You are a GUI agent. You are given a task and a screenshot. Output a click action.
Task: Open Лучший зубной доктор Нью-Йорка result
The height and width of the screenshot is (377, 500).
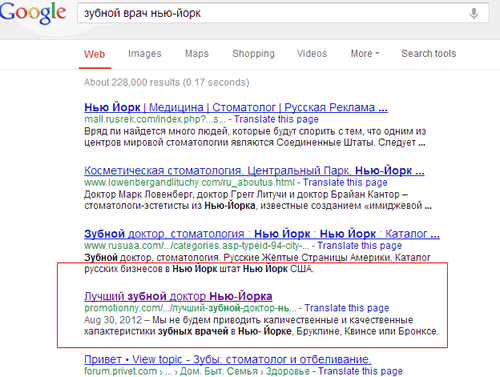click(178, 296)
